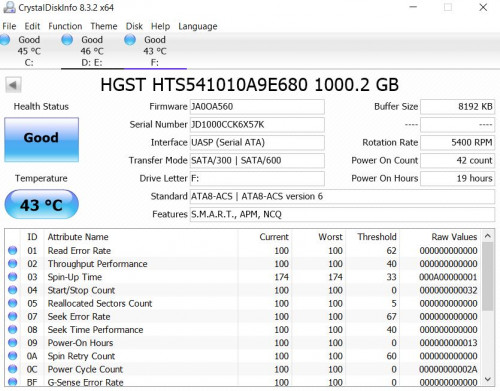Open the File menu

click(9, 26)
